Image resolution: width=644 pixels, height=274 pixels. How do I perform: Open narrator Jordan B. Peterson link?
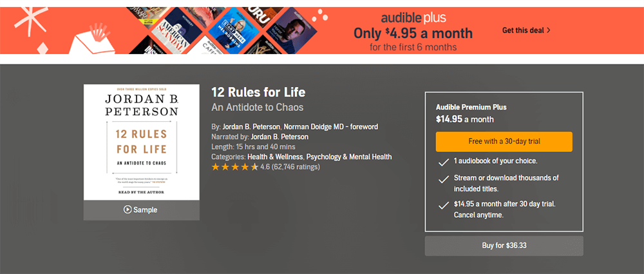279,137
